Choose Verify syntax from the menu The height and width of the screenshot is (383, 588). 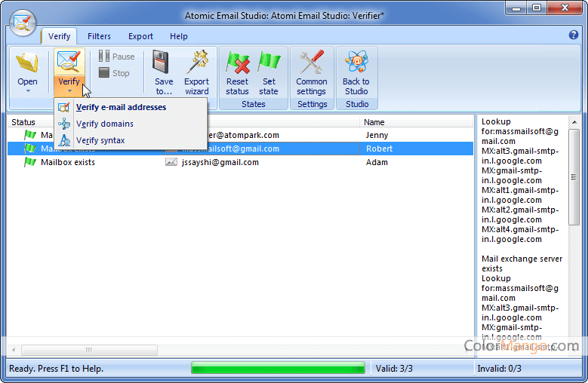[x=100, y=140]
